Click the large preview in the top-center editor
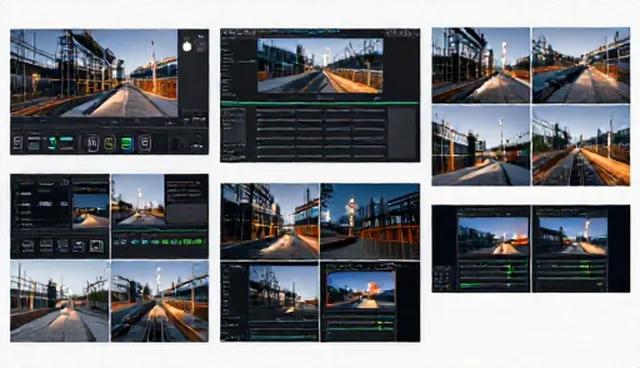Image resolution: width=640 pixels, height=368 pixels. (x=320, y=66)
